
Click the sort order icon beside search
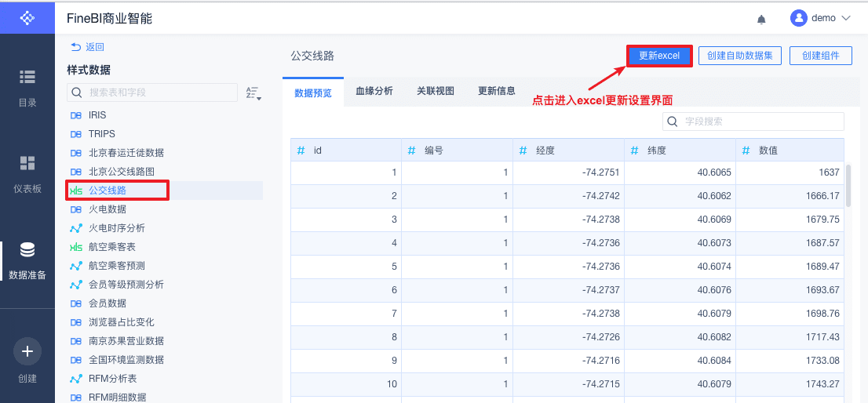[x=253, y=93]
